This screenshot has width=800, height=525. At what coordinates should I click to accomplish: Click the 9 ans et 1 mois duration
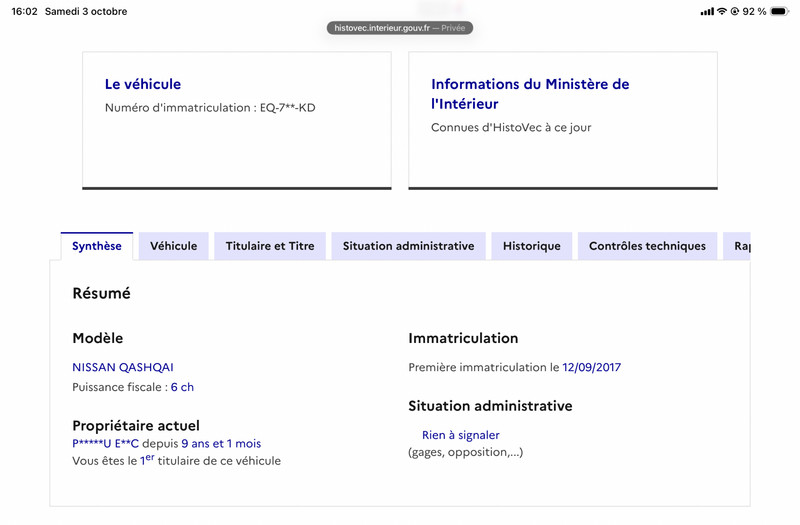(221, 444)
